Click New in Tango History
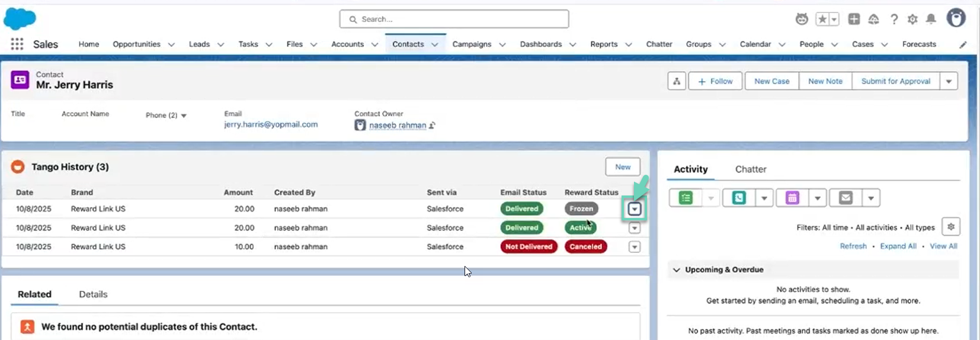The width and height of the screenshot is (980, 340). (x=623, y=167)
